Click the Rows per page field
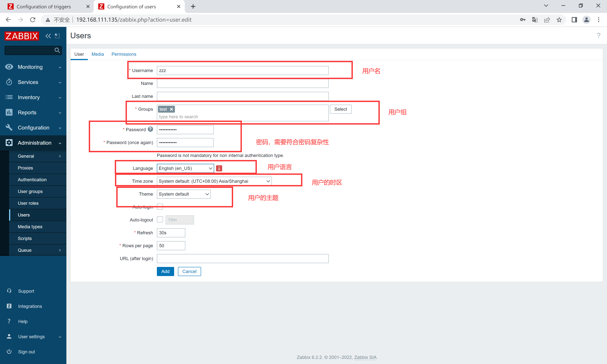The width and height of the screenshot is (607, 364). tap(171, 246)
